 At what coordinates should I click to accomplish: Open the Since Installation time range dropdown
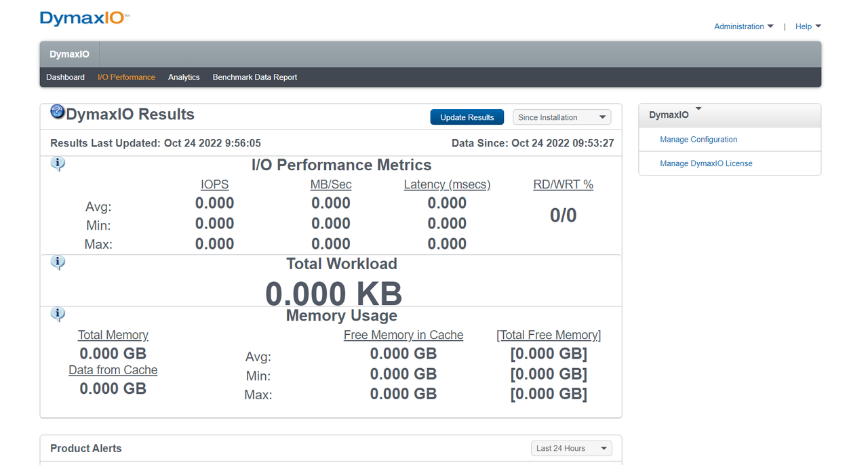[x=561, y=117]
